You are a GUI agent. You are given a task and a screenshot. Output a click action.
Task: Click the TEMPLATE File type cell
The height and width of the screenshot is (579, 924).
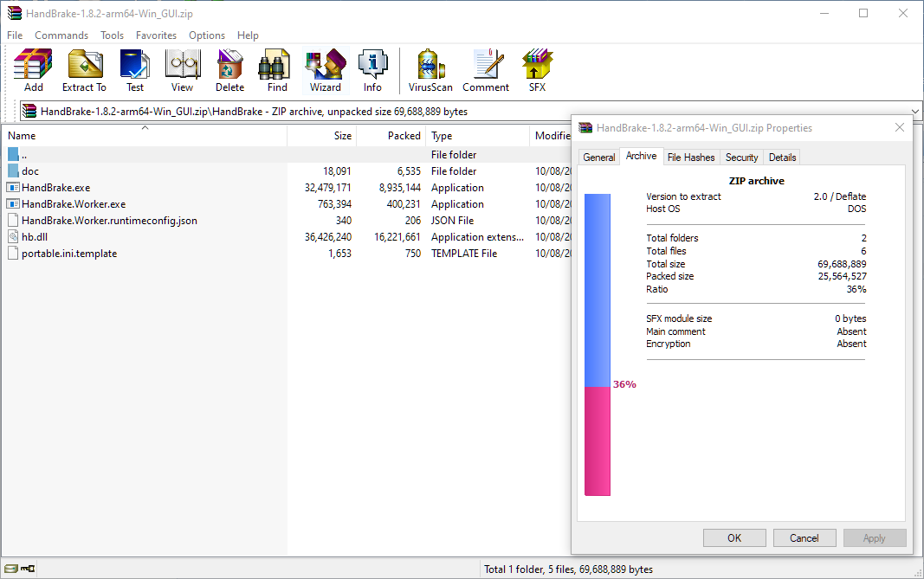pyautogui.click(x=464, y=254)
